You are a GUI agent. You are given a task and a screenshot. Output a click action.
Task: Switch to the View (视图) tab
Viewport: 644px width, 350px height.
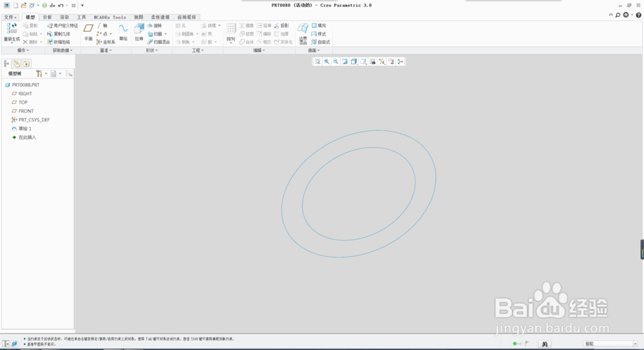[x=139, y=17]
